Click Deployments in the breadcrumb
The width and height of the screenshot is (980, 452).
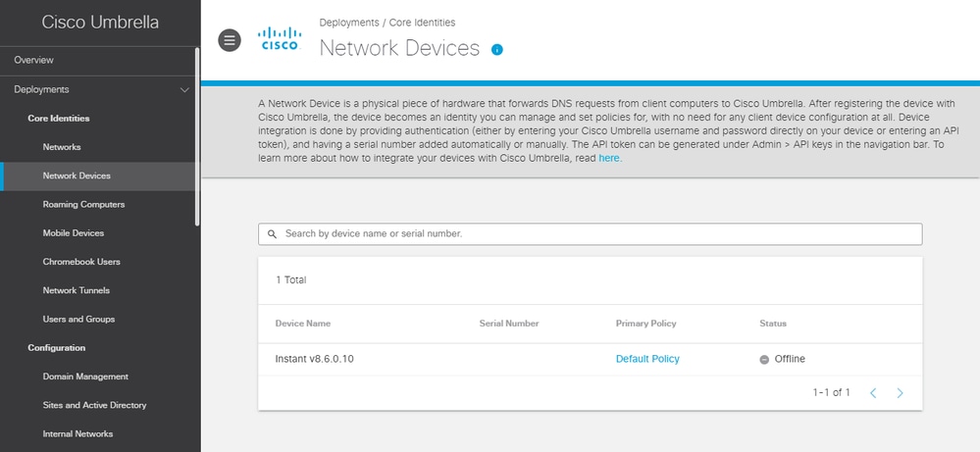[349, 23]
